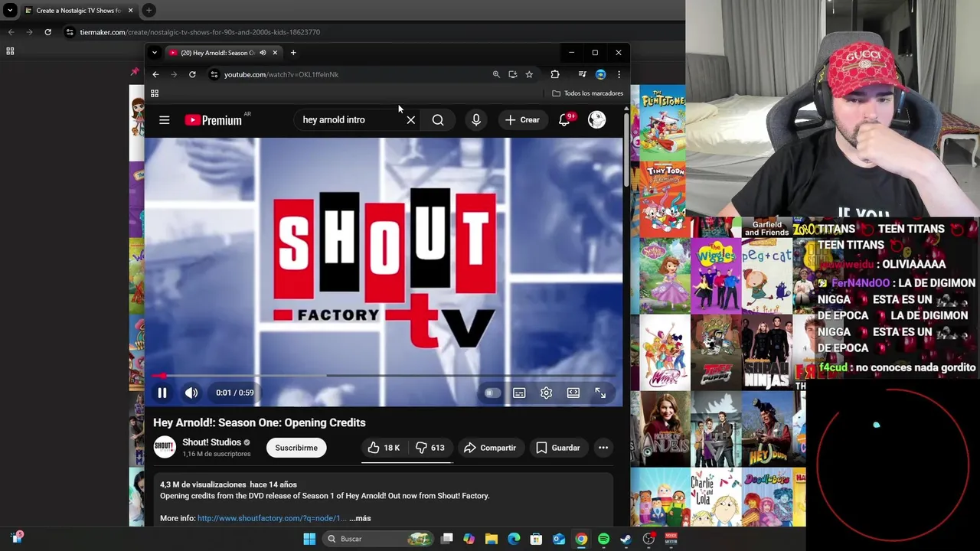Bookmark this page with the star
This screenshot has height=551, width=980.
click(529, 74)
